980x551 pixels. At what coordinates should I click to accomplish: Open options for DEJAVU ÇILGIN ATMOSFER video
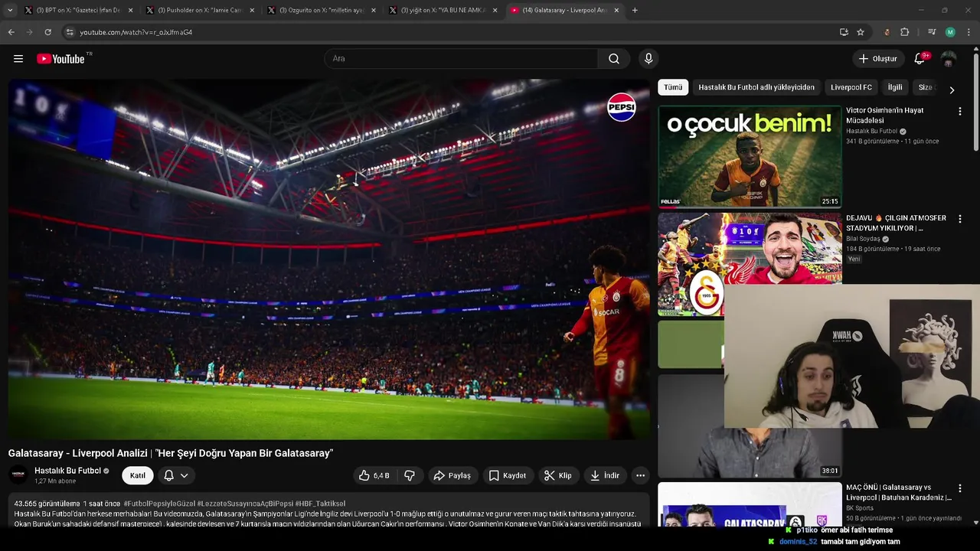click(959, 220)
